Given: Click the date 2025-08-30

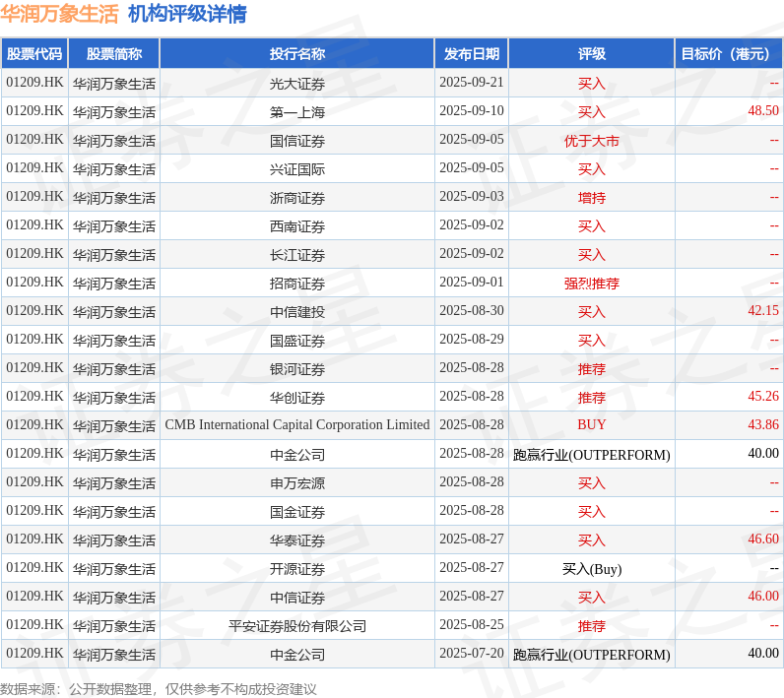Looking at the screenshot, I should [x=472, y=310].
